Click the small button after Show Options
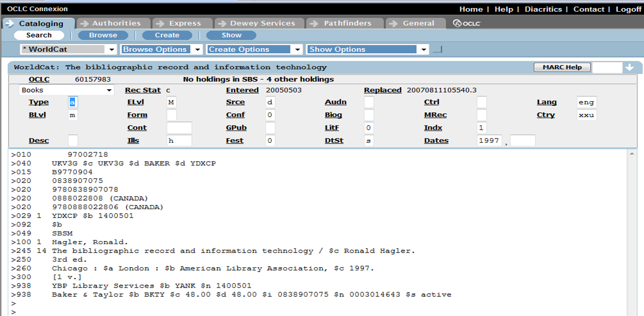Screen dimensions: 644x316 click(x=437, y=49)
